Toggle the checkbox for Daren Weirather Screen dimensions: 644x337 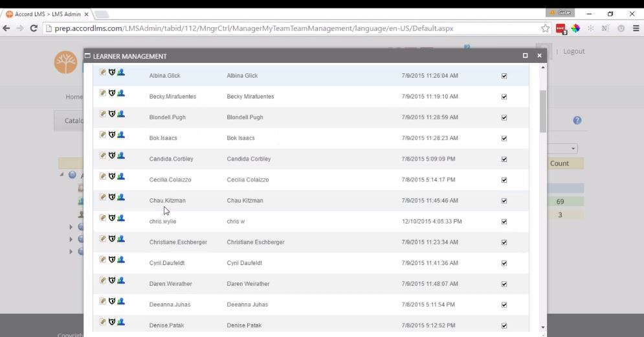pyautogui.click(x=504, y=284)
